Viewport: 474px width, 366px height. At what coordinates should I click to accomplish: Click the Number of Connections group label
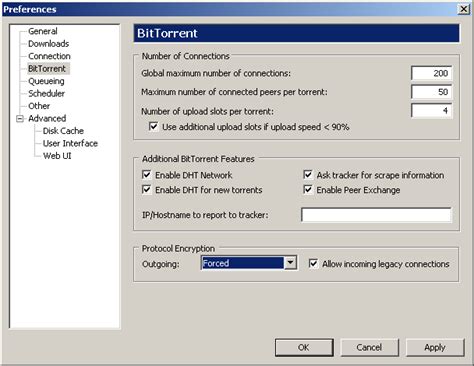[x=186, y=56]
